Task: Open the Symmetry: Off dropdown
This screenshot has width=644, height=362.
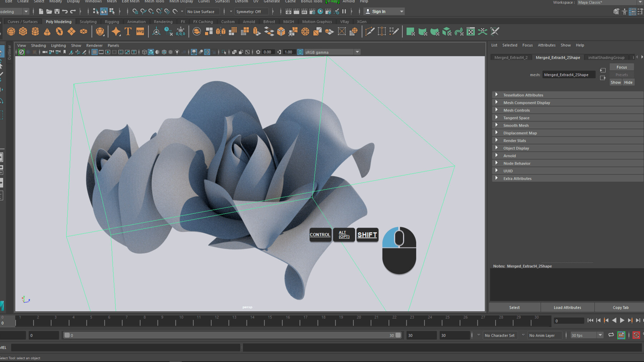Action: tap(250, 11)
